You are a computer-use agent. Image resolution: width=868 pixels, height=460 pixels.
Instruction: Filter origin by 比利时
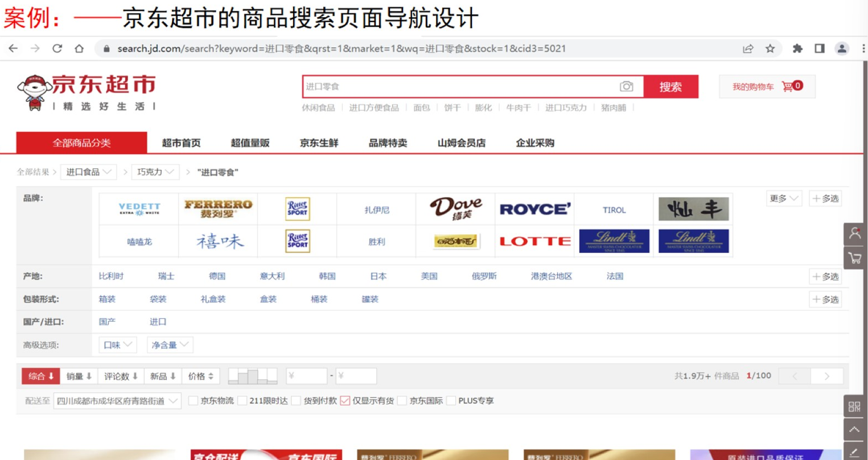click(111, 276)
